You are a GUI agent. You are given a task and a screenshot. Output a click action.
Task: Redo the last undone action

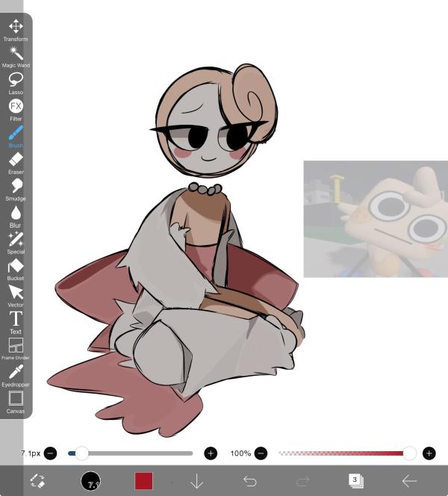303,481
